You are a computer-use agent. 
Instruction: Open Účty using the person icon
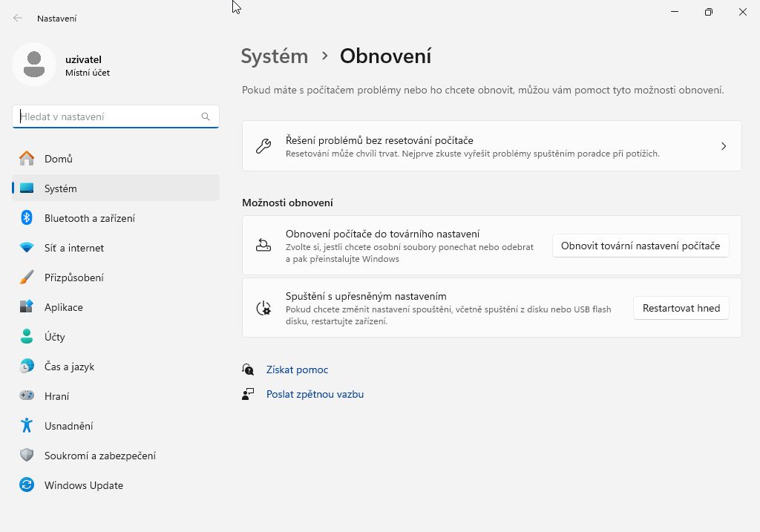click(x=27, y=337)
